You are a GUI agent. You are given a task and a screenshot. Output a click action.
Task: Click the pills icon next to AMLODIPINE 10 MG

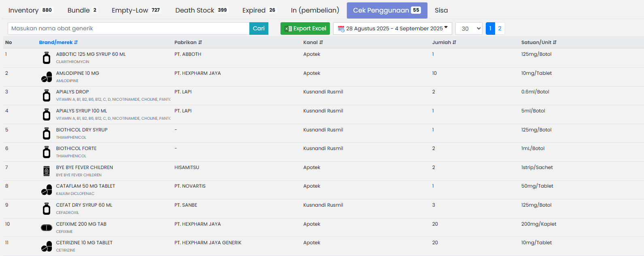[x=47, y=77]
